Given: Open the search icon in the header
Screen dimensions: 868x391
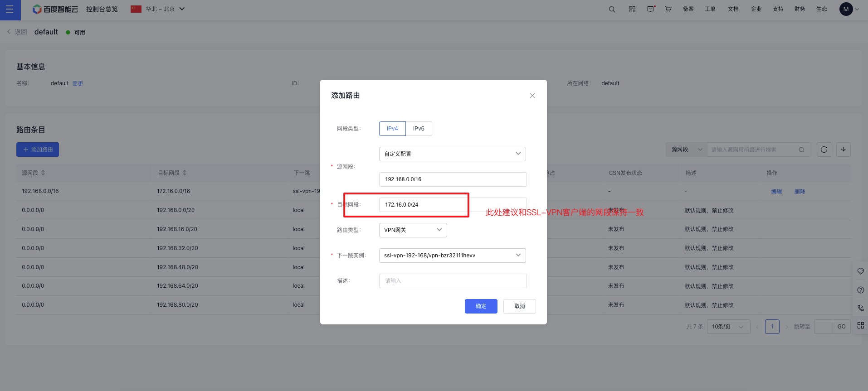Looking at the screenshot, I should 612,10.
